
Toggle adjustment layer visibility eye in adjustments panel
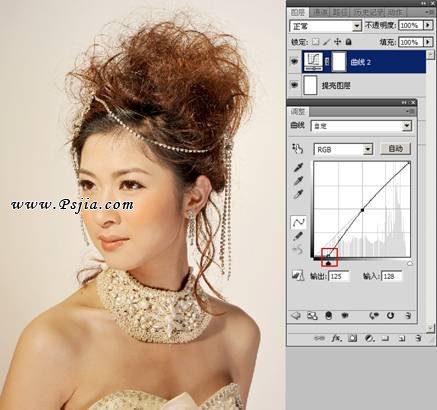point(345,315)
